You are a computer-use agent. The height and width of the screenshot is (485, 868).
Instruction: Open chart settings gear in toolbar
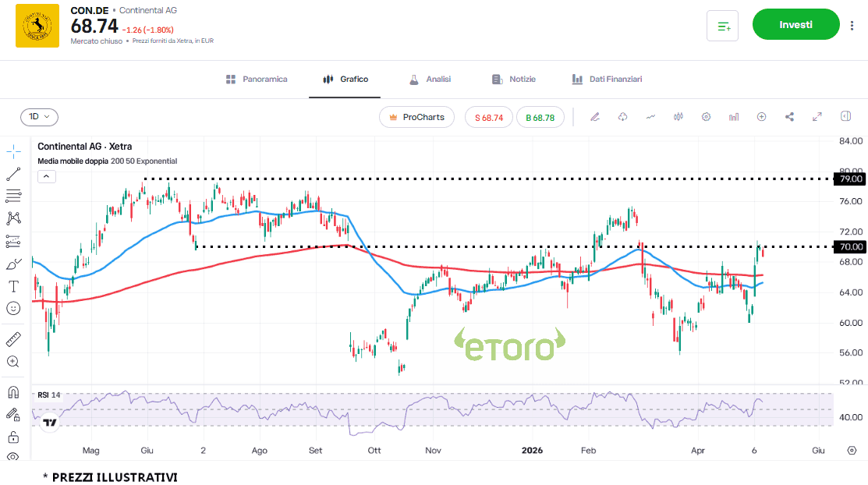click(706, 117)
